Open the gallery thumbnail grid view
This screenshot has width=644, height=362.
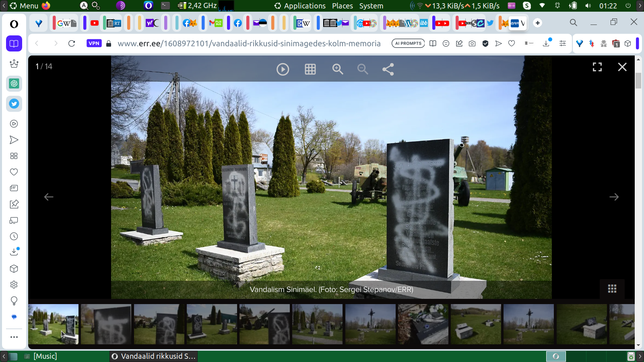(310, 69)
